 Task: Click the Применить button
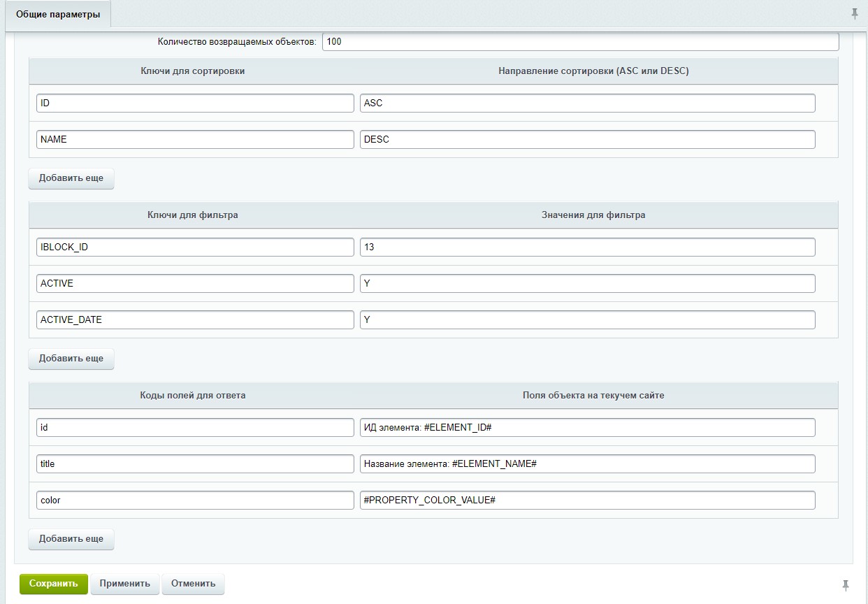point(124,584)
